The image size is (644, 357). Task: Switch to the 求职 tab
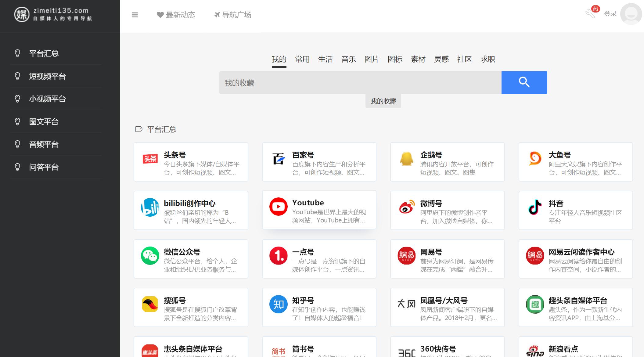click(487, 59)
